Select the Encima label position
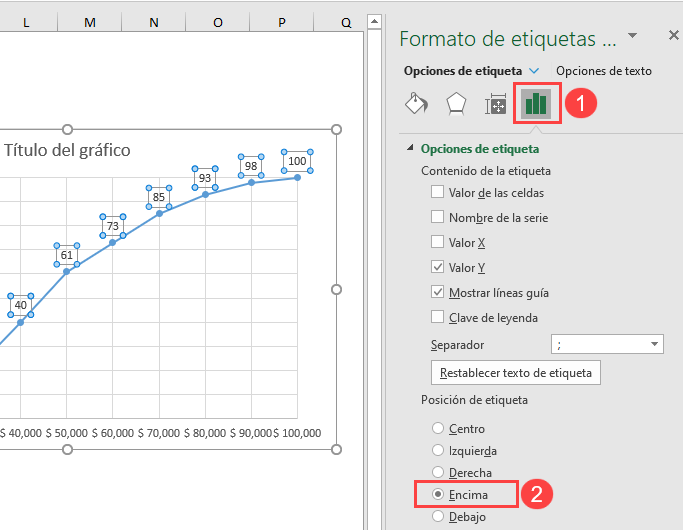 (x=438, y=494)
